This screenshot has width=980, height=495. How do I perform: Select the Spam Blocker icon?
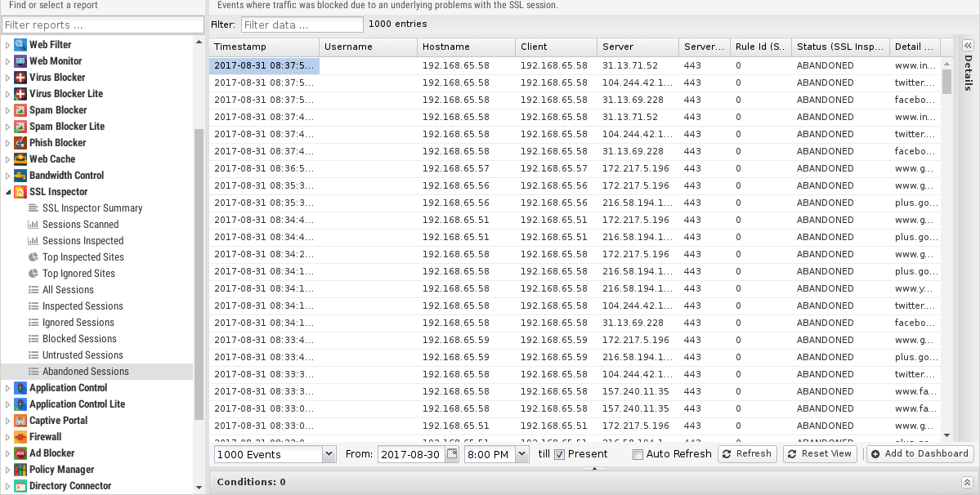click(20, 110)
